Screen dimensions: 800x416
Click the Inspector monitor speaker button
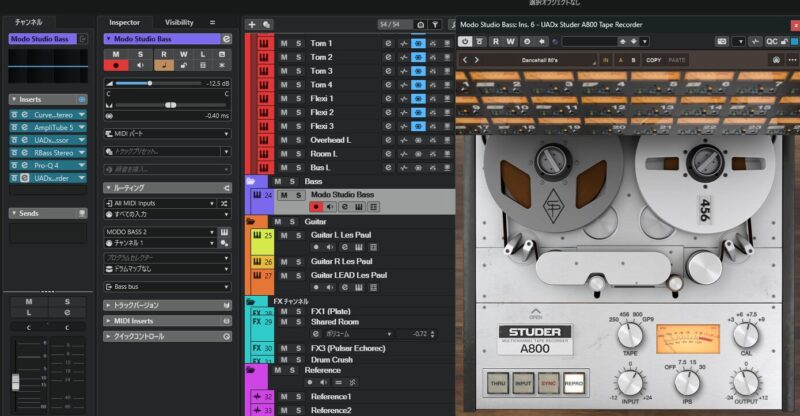tap(140, 65)
